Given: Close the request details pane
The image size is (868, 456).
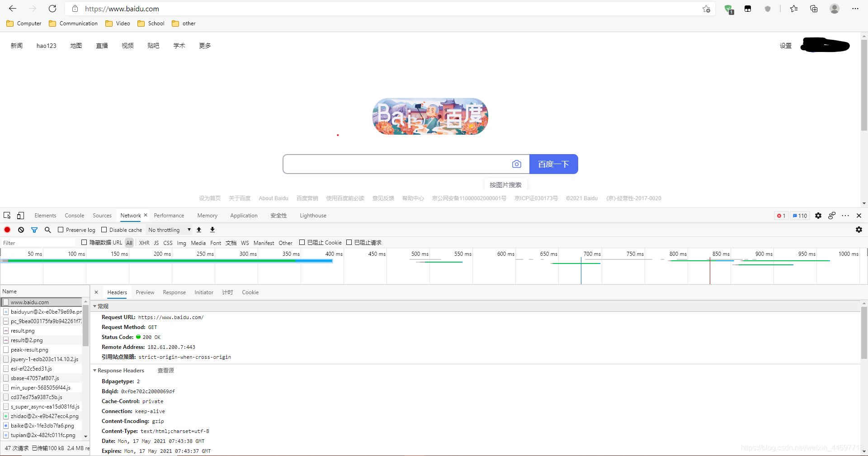Looking at the screenshot, I should coord(96,292).
